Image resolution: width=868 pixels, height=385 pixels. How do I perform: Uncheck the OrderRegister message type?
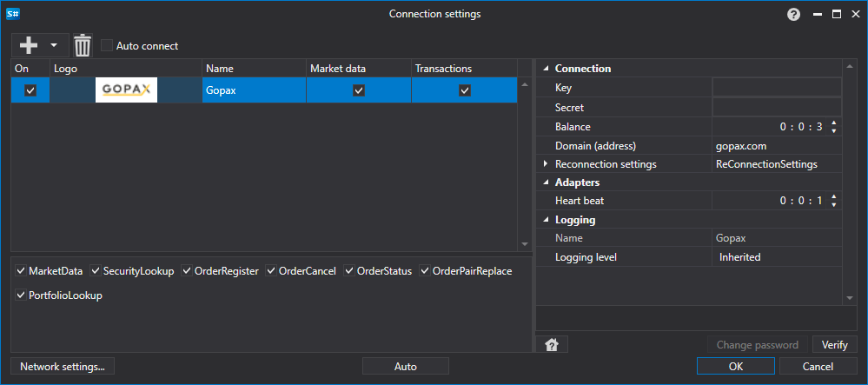[187, 271]
